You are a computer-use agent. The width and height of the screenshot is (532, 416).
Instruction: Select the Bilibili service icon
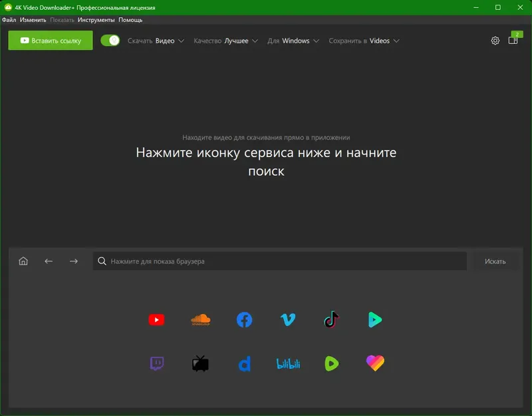287,363
